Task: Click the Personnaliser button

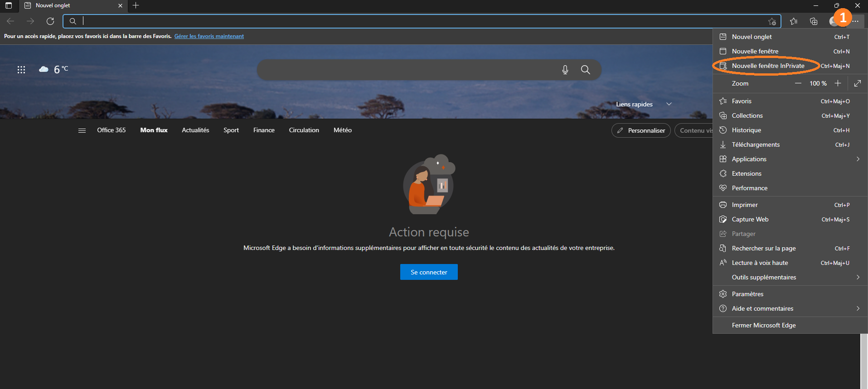Action: pyautogui.click(x=641, y=130)
